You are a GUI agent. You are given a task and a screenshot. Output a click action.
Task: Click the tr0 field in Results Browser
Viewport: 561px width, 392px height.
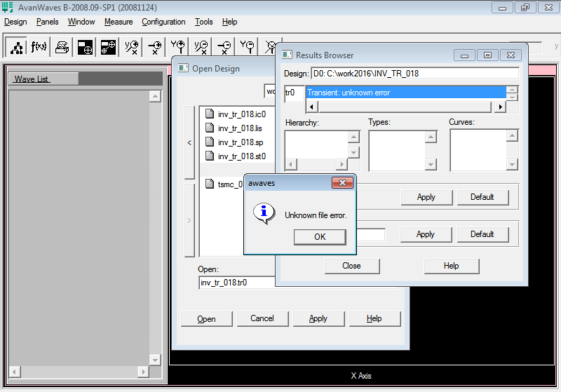pyautogui.click(x=295, y=94)
